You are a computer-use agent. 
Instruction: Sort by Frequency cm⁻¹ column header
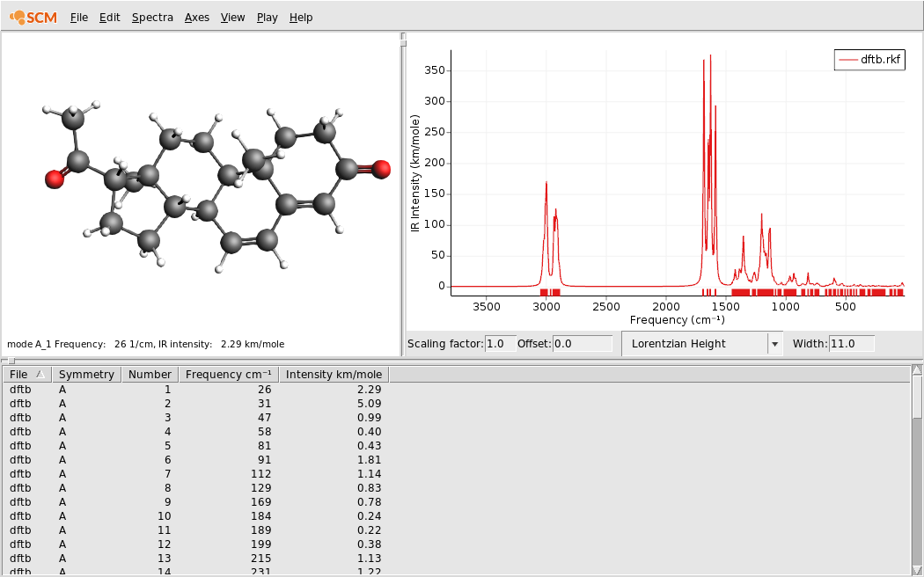pyautogui.click(x=229, y=375)
